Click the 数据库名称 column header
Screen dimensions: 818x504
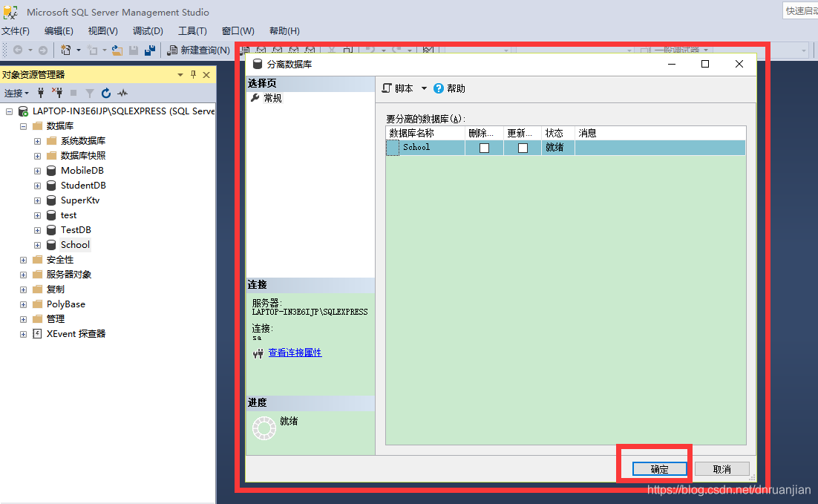click(425, 133)
